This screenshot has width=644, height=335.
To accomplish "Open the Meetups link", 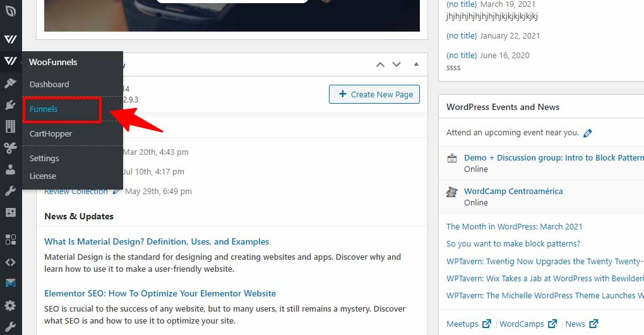I will [462, 324].
